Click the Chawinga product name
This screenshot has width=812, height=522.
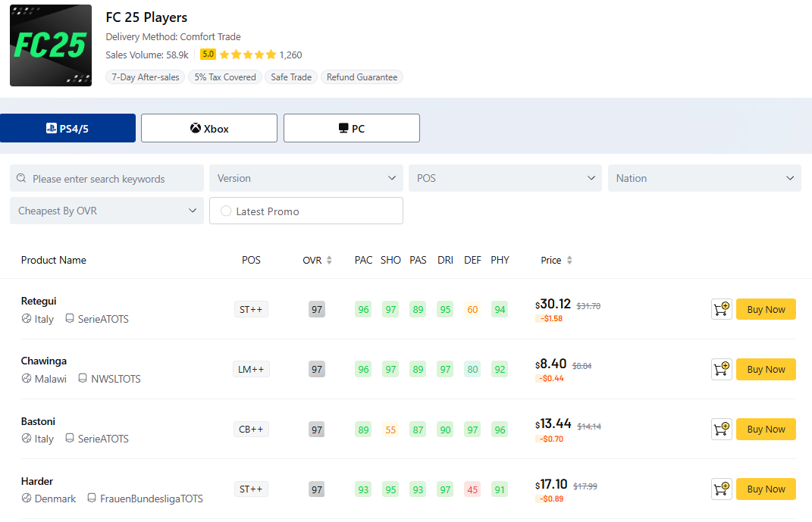(x=44, y=361)
